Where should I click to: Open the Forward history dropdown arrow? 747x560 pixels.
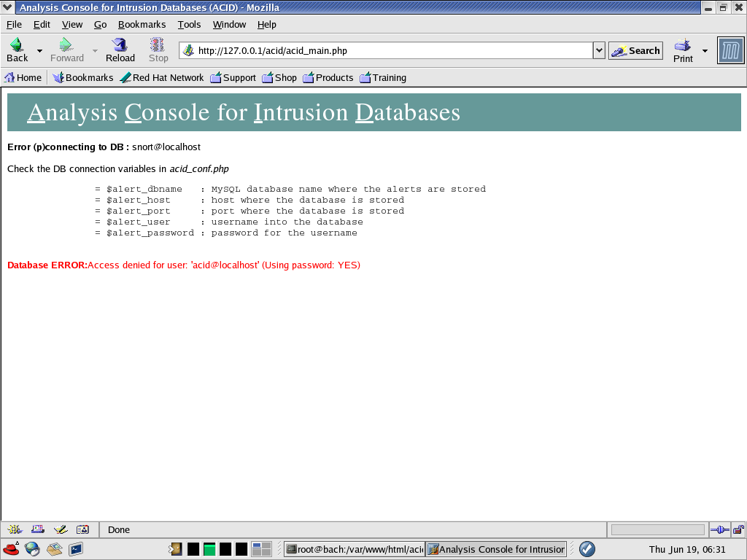click(x=95, y=51)
